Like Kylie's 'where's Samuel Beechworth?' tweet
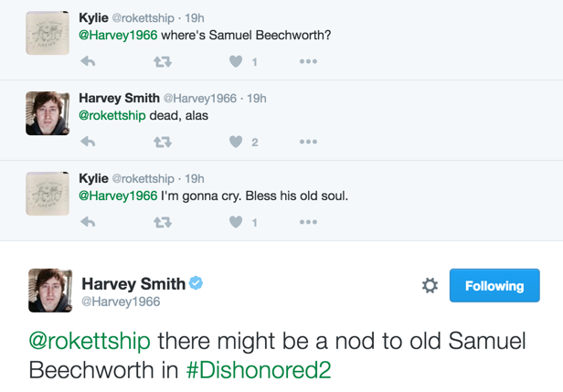Screen dimensions: 563x392 pyautogui.click(x=236, y=61)
